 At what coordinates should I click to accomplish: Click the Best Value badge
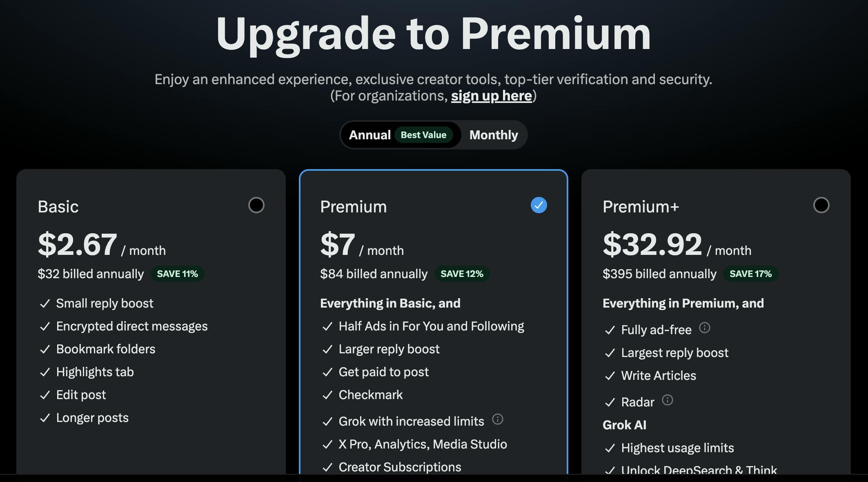tap(423, 135)
